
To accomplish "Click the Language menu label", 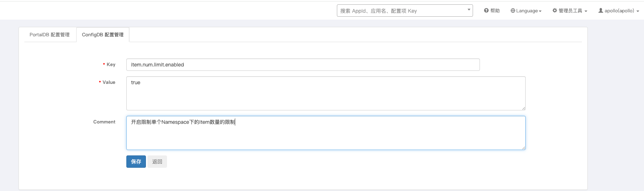I will coord(527,11).
